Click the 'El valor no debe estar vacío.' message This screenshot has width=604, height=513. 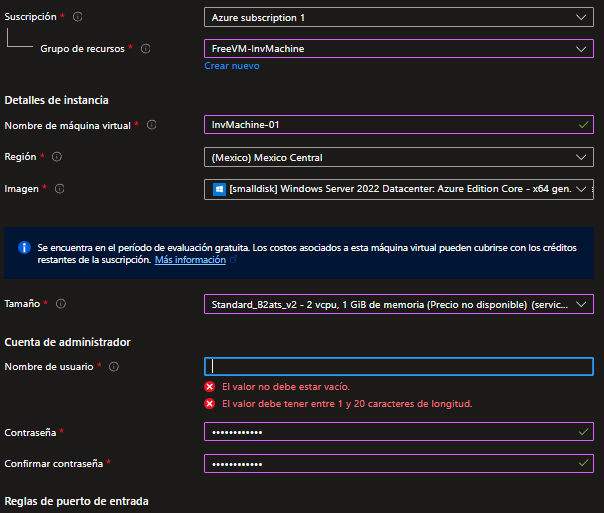[286, 387]
